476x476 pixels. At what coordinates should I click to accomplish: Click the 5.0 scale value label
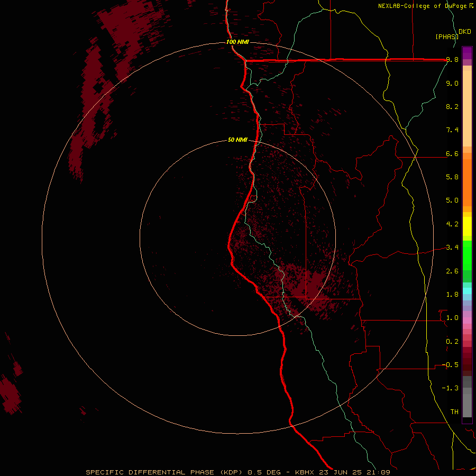[x=452, y=200]
